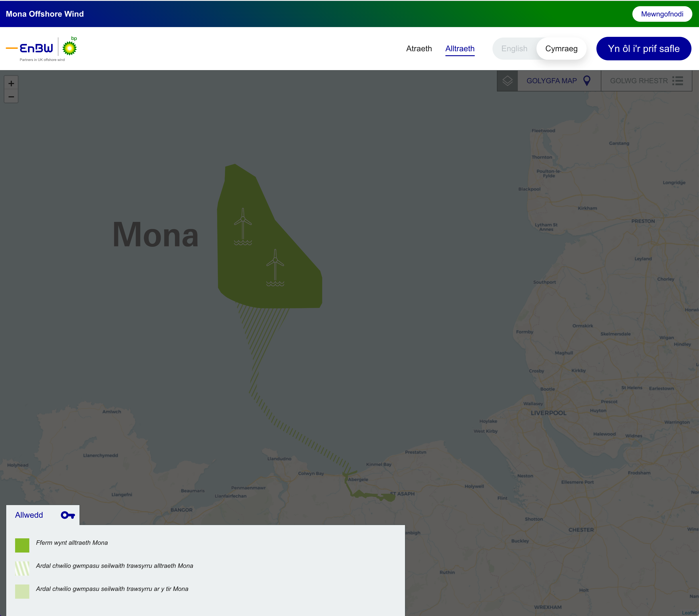Click the list icon in Golwg Rhestr
Image resolution: width=699 pixels, height=616 pixels.
tap(677, 81)
